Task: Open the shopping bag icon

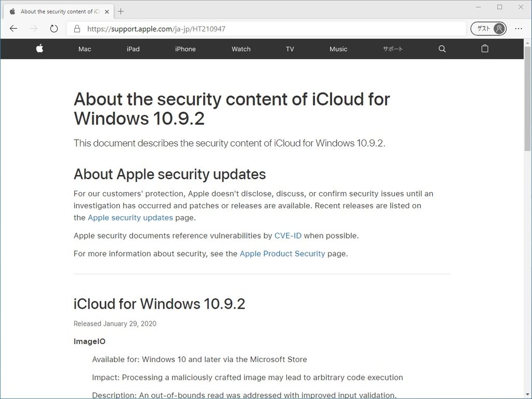Action: (484, 49)
